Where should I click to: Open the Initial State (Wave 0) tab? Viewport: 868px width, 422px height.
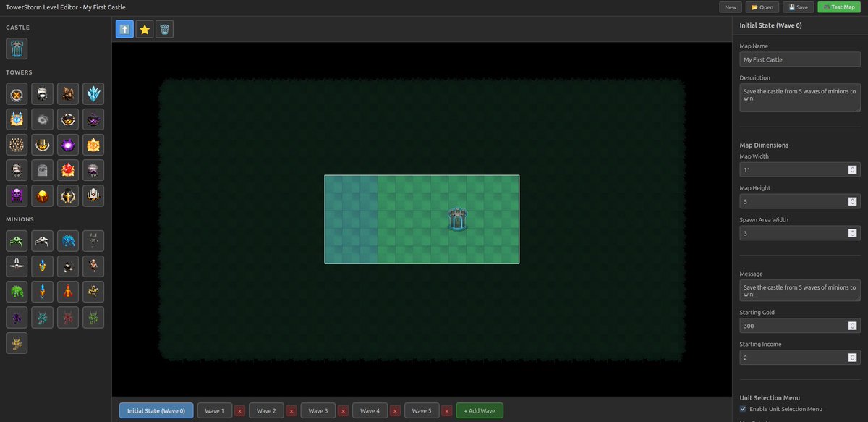coord(156,410)
